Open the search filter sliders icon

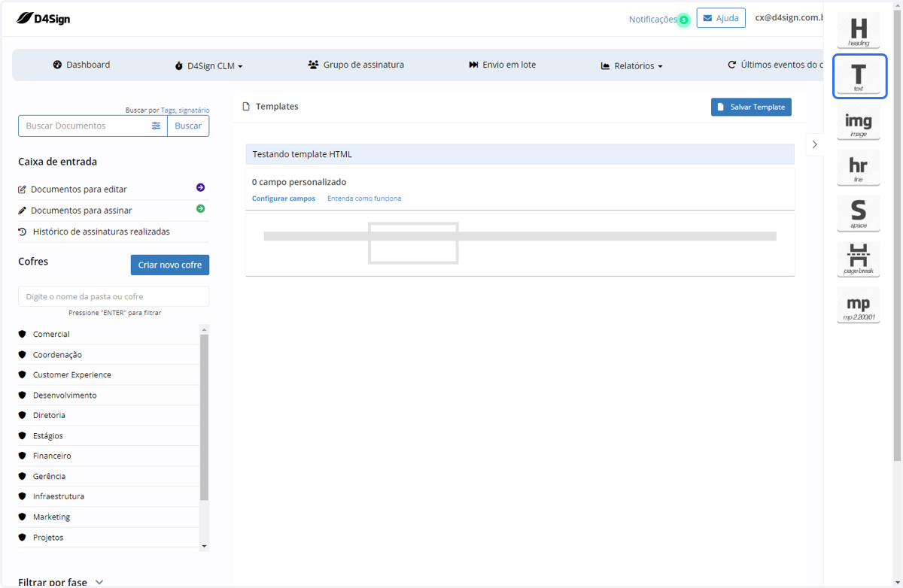click(x=156, y=126)
